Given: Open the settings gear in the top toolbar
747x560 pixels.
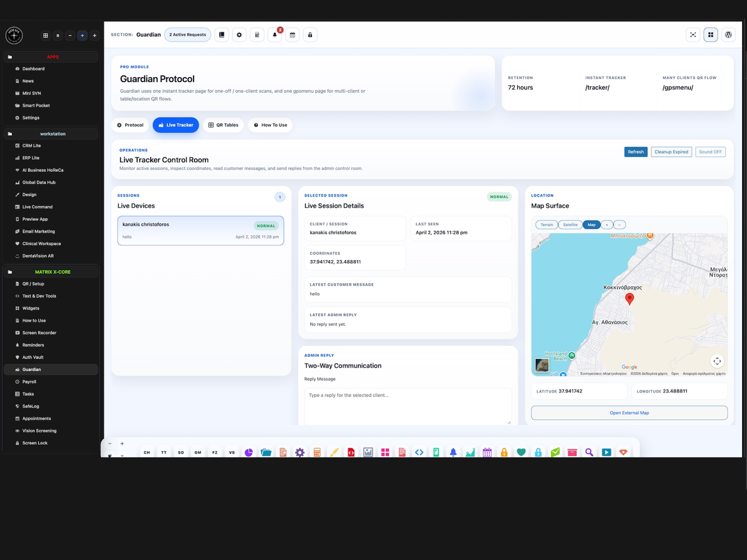Looking at the screenshot, I should click(x=239, y=35).
